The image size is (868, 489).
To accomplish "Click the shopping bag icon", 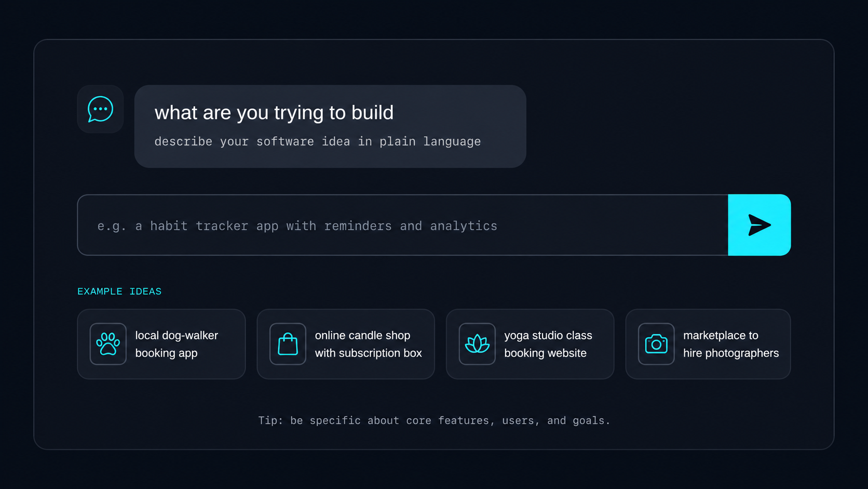I will (x=288, y=344).
